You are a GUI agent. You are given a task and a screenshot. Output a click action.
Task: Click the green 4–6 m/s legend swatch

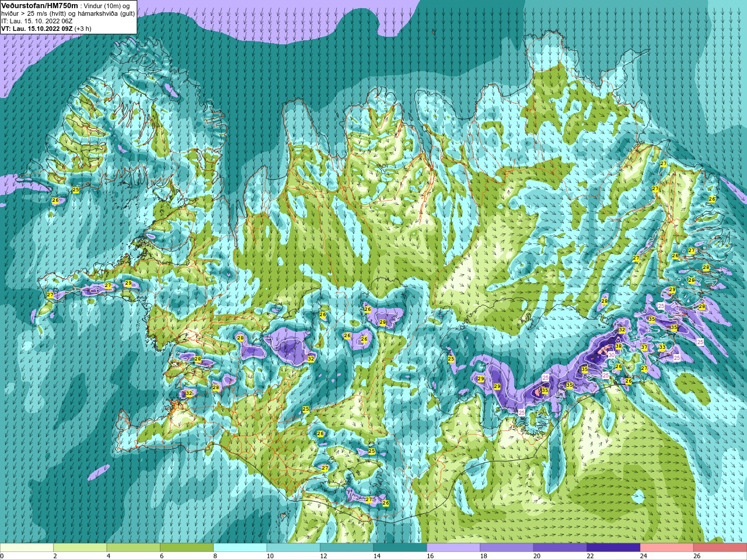point(133,548)
